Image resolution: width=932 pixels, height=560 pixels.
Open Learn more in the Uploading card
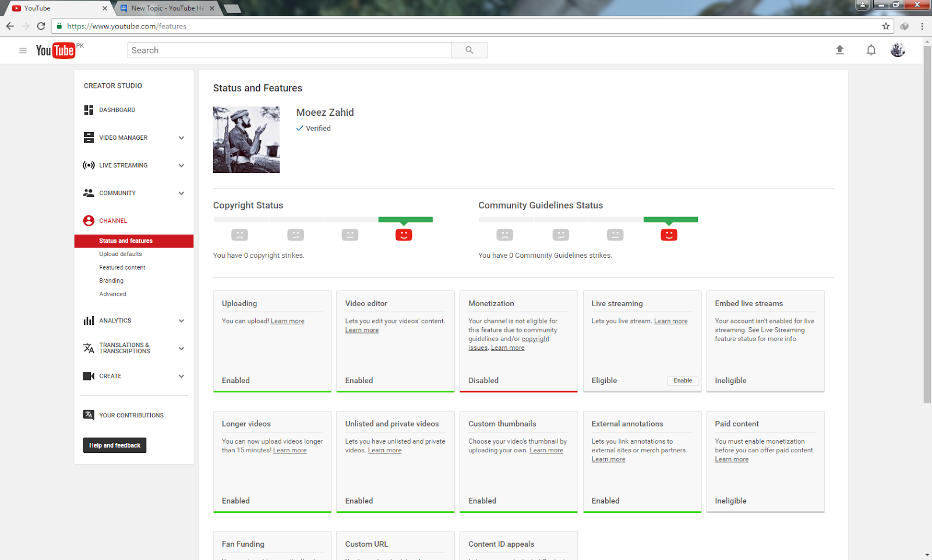287,321
